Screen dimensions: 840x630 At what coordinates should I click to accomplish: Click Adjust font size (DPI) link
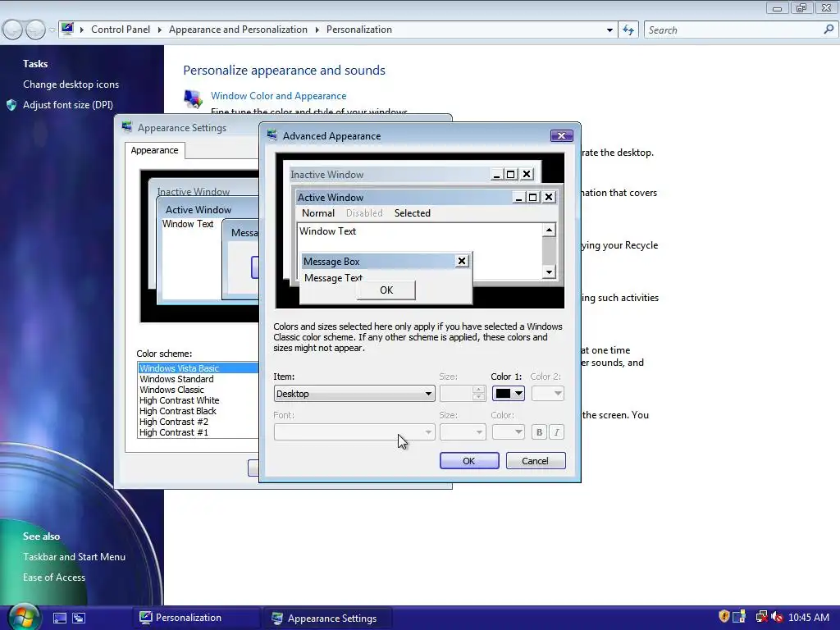click(x=68, y=105)
